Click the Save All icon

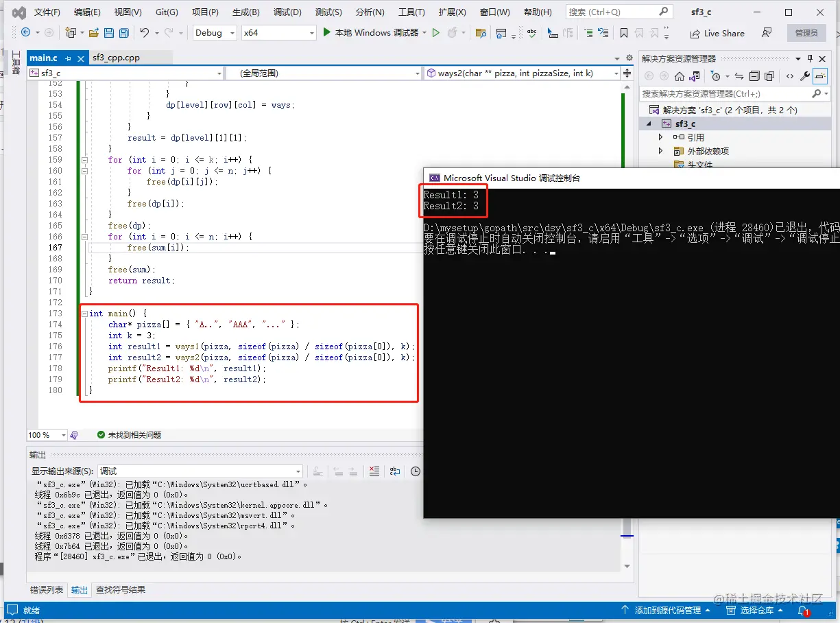tap(124, 33)
